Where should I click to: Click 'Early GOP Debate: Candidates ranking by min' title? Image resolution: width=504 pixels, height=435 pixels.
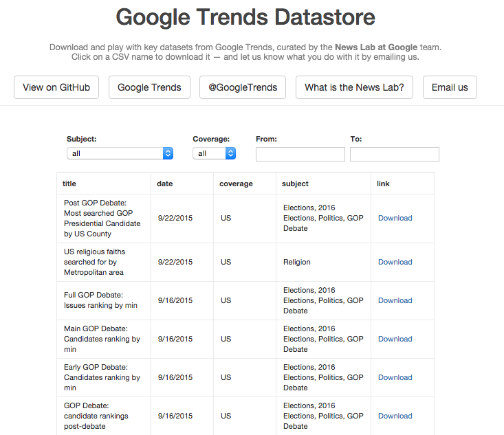point(102,377)
